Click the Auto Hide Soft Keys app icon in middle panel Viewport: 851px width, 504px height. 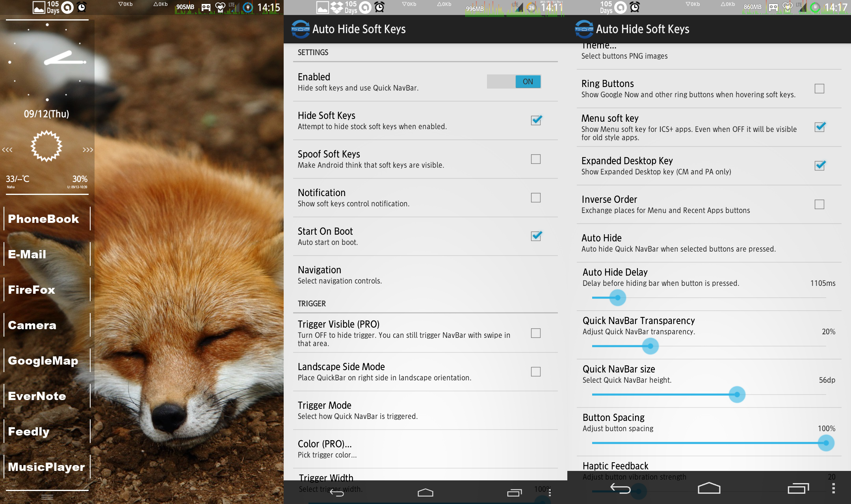point(301,29)
